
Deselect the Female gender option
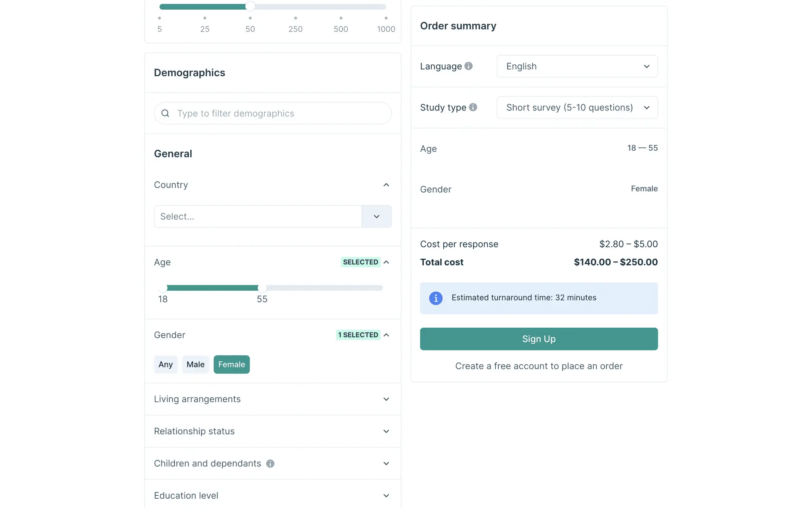tap(231, 364)
